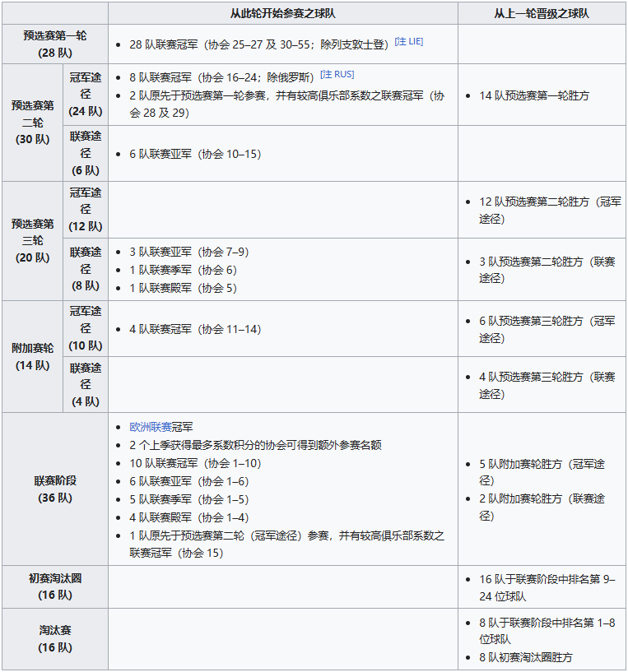Select the 淘汰赛 (16 队) row header

[x=54, y=638]
